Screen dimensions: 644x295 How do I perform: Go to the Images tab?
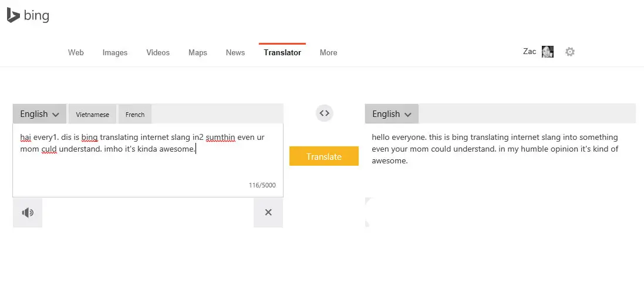coord(115,52)
